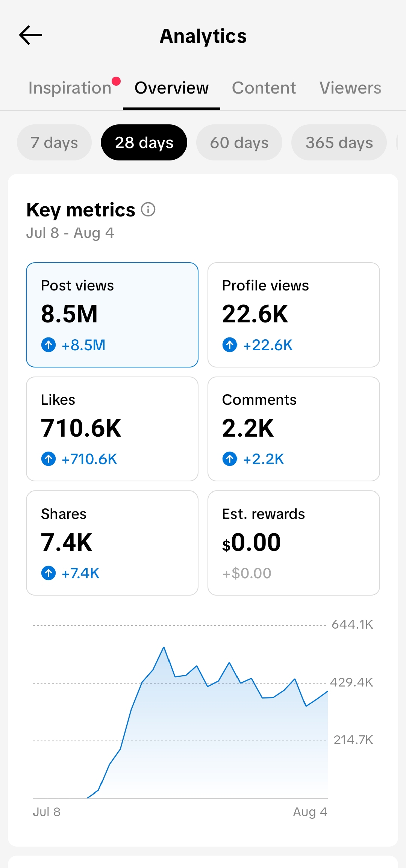The image size is (406, 868).
Task: Tap the Shares up-arrow icon
Action: point(48,573)
